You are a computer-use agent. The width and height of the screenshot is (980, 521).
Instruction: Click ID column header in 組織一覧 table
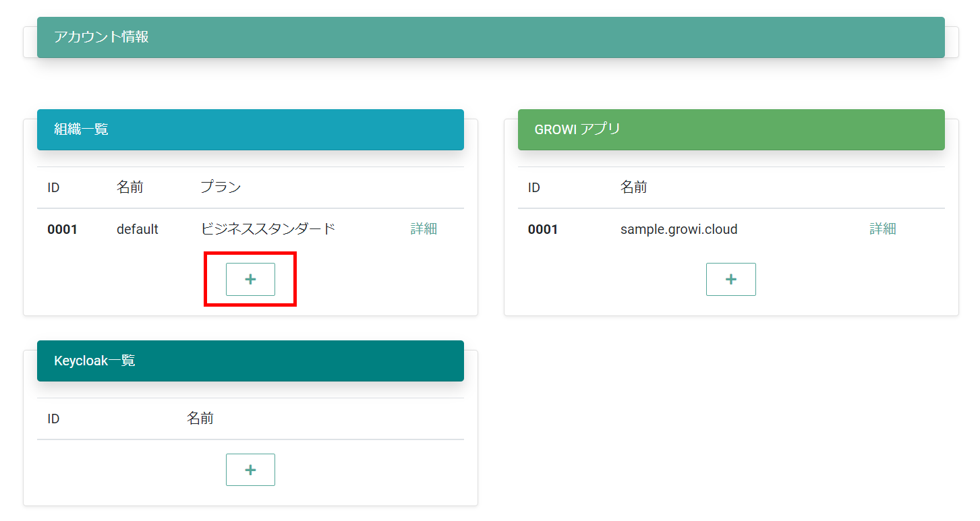point(53,187)
